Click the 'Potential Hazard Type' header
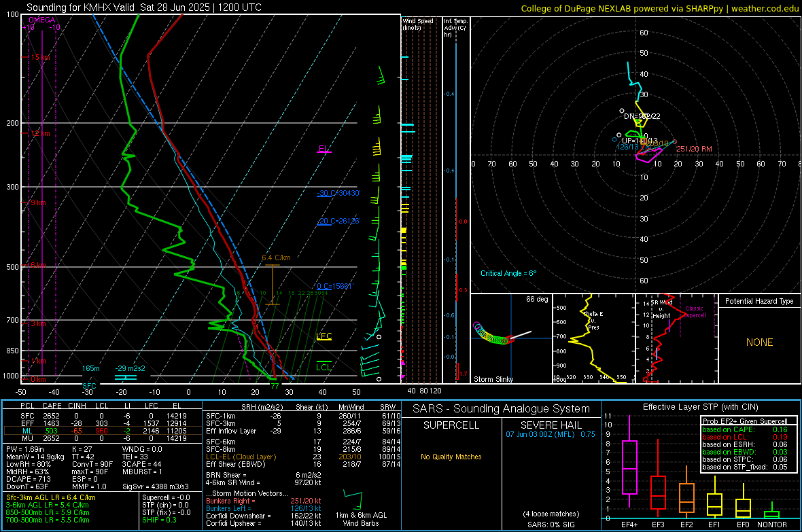 click(760, 301)
